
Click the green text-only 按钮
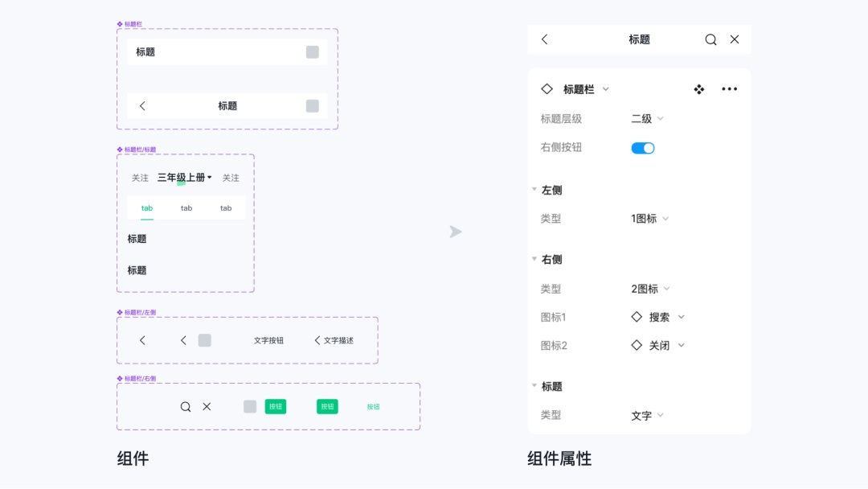point(373,406)
